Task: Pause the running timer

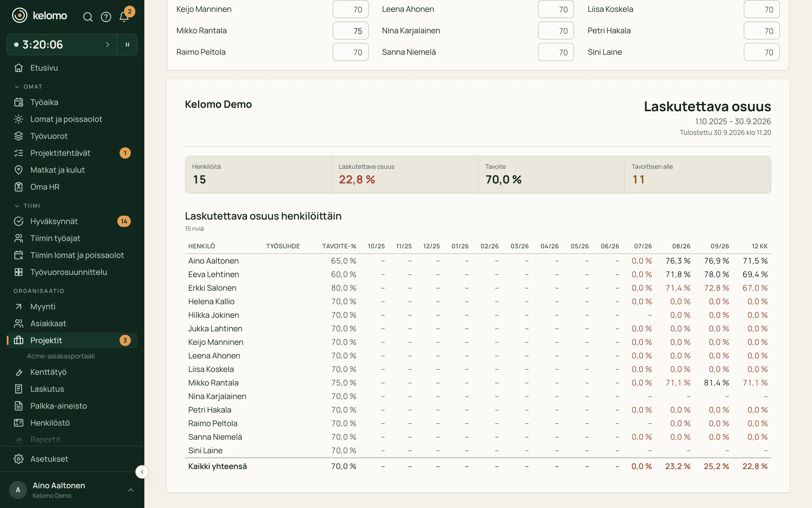Action: pyautogui.click(x=127, y=44)
